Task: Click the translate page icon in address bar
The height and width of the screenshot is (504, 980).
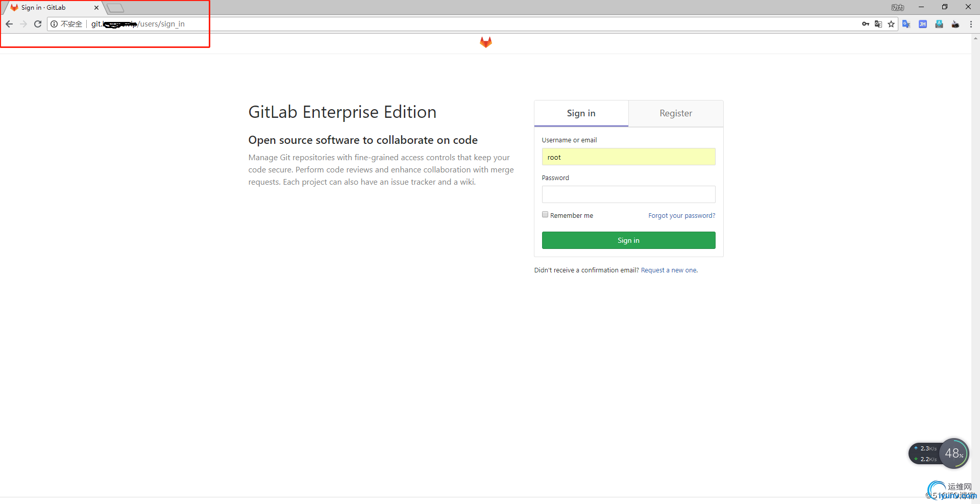Action: (878, 24)
